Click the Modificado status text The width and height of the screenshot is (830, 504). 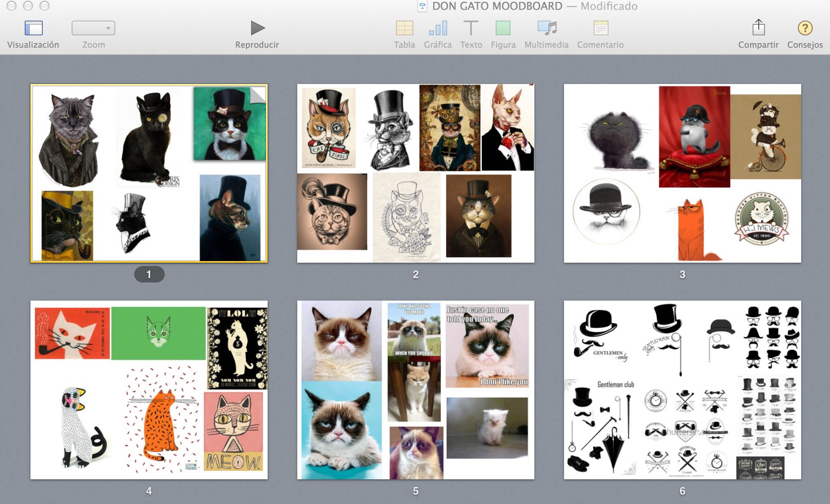(609, 6)
